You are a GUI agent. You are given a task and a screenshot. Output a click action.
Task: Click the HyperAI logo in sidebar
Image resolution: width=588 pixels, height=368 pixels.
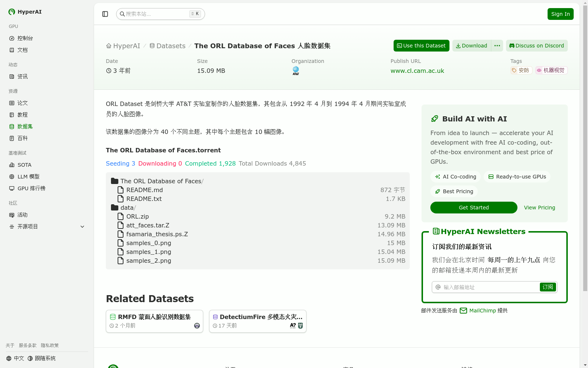(25, 12)
